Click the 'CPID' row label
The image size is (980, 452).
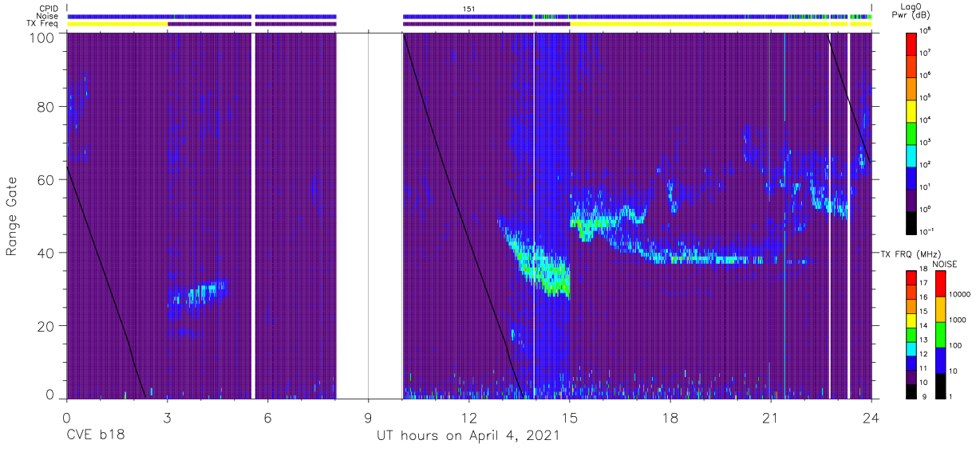[x=49, y=9]
